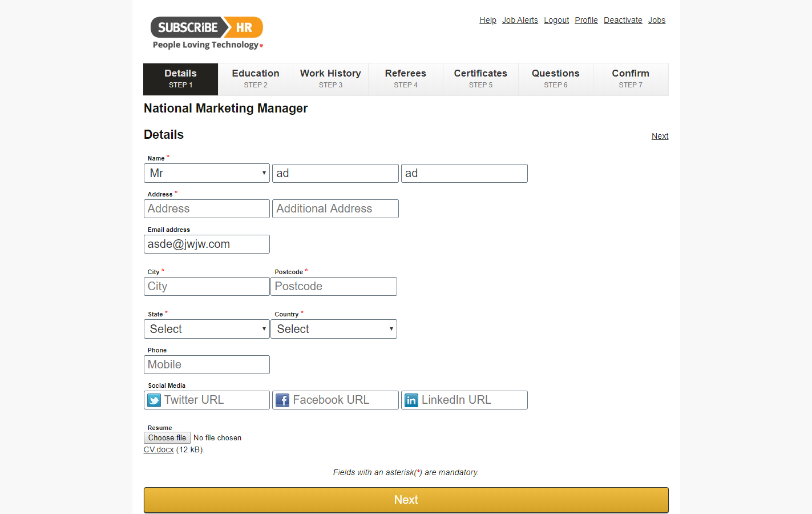Viewport: 812px width, 514px height.
Task: Click the Logout link
Action: click(556, 20)
